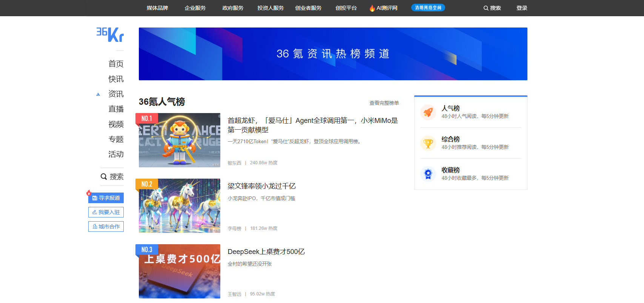Click 登录 in the top bar

(522, 8)
